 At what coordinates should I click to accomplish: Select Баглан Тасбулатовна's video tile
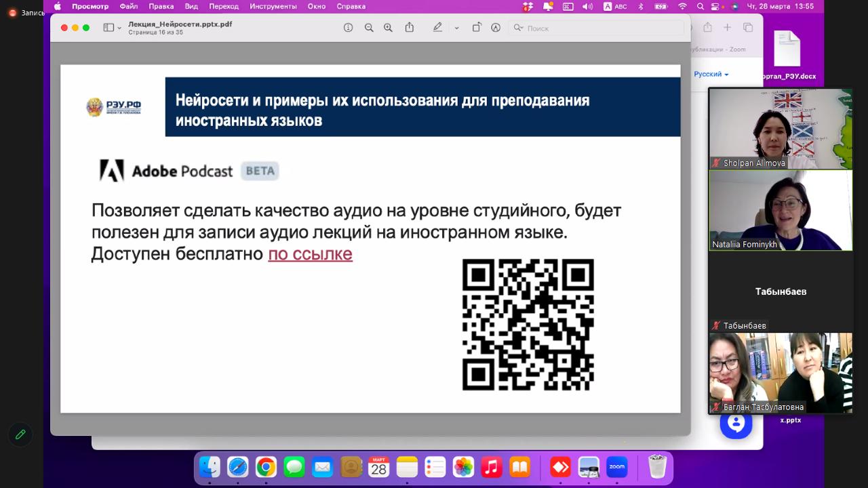click(781, 373)
